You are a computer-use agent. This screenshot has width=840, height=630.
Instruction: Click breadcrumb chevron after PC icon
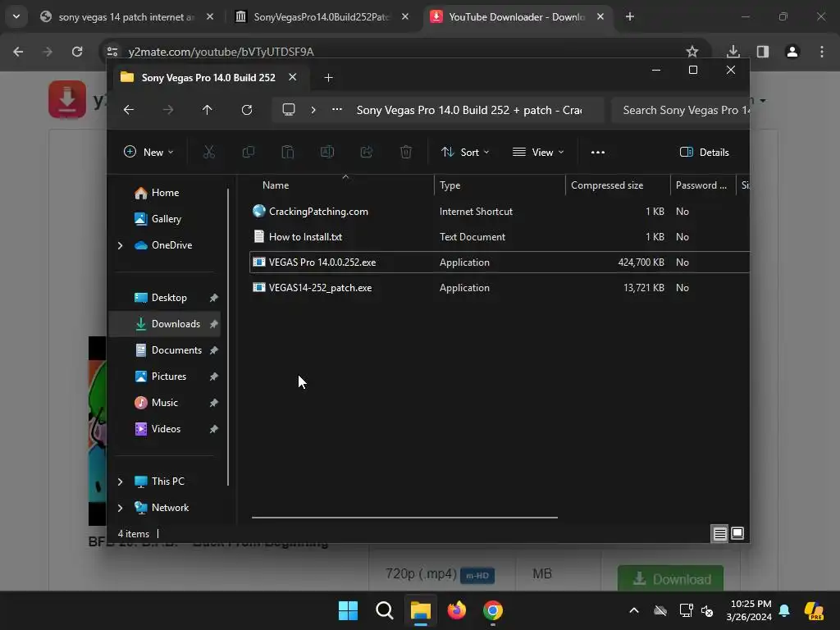tap(313, 110)
